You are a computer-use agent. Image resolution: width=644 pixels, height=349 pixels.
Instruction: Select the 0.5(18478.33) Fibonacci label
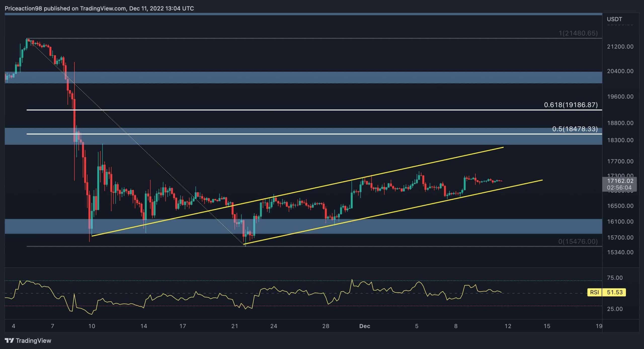click(575, 129)
